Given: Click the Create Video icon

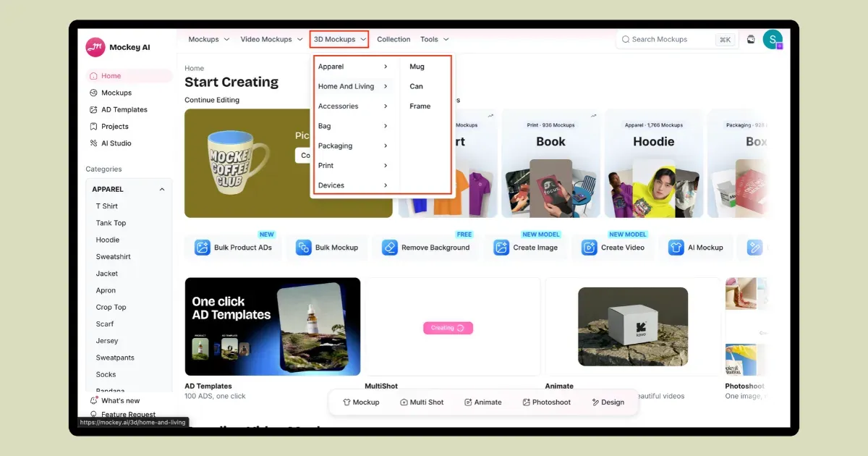Looking at the screenshot, I should (x=590, y=248).
